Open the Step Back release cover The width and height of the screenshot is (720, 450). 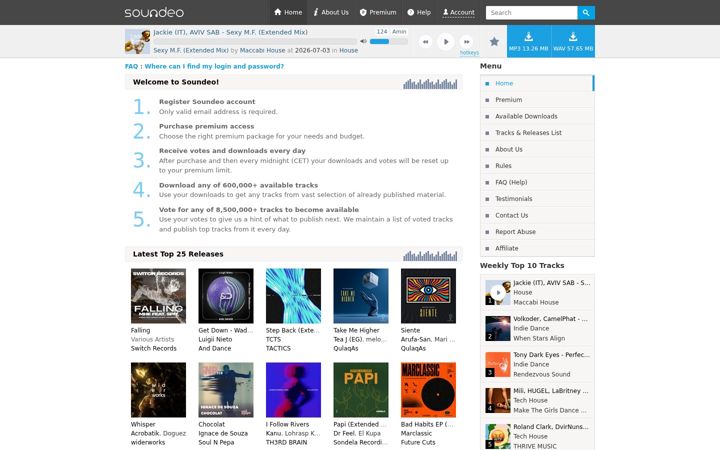click(x=293, y=296)
